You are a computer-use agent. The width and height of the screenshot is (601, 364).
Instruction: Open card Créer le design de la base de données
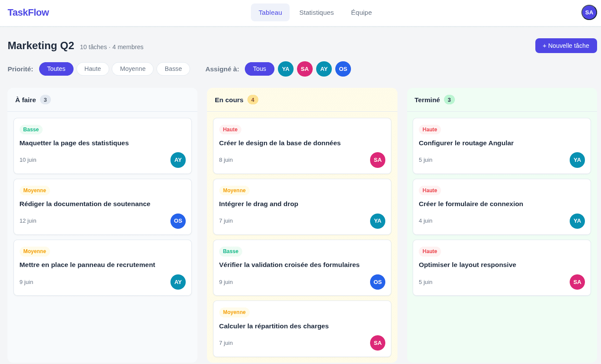302,146
